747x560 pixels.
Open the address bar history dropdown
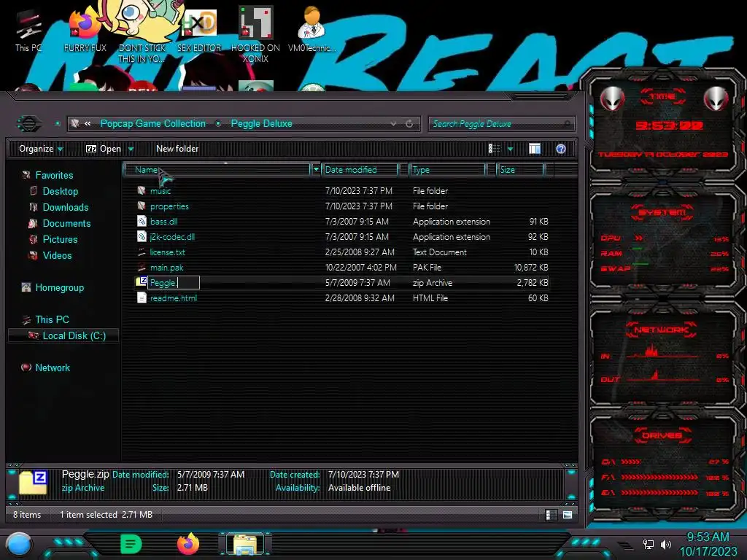(393, 124)
